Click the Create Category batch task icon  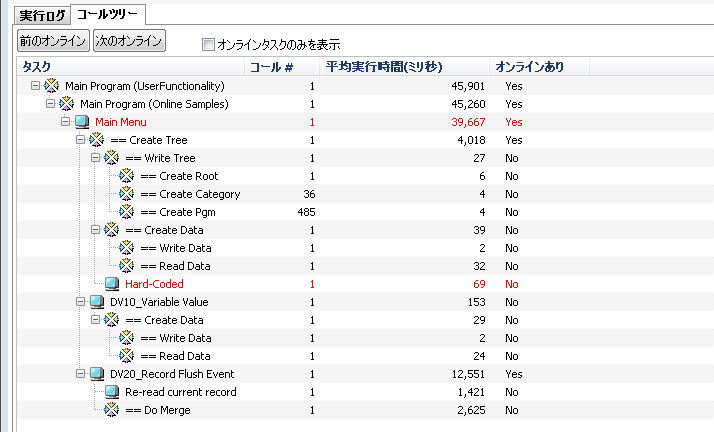[x=127, y=193]
